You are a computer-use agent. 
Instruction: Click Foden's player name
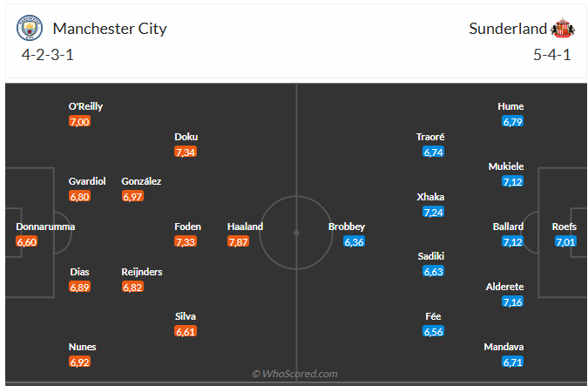click(x=187, y=227)
